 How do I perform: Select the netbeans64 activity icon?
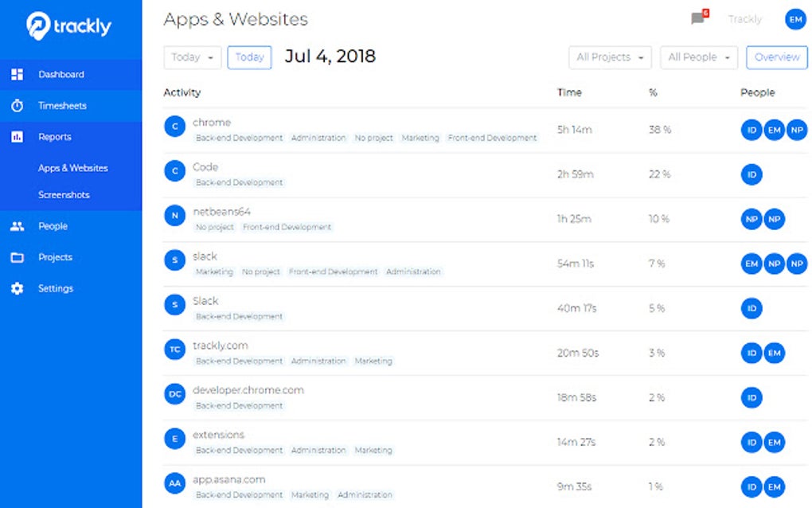click(x=174, y=216)
